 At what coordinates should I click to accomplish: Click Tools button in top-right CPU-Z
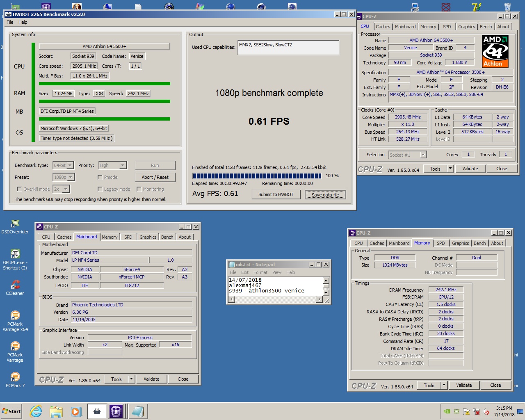pyautogui.click(x=435, y=169)
